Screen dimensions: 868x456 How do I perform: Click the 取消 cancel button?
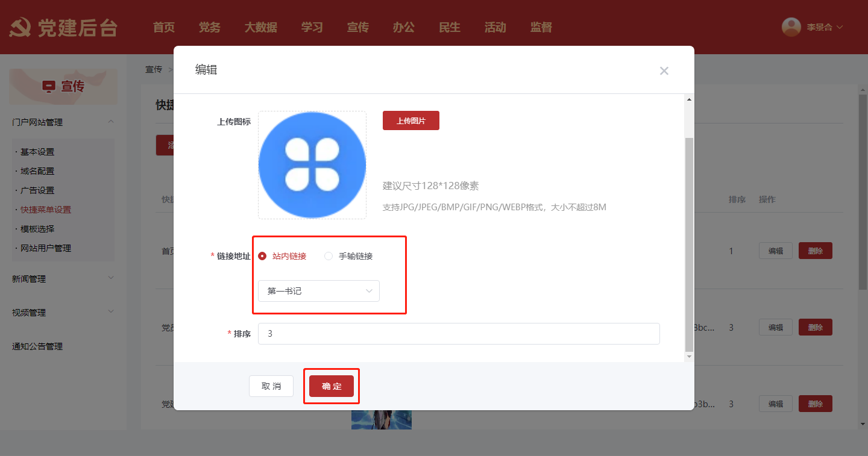coord(271,386)
